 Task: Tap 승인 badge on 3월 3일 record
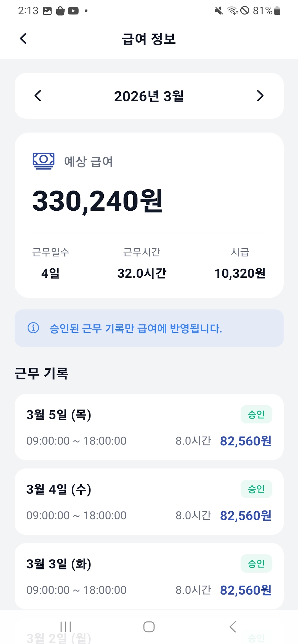256,563
